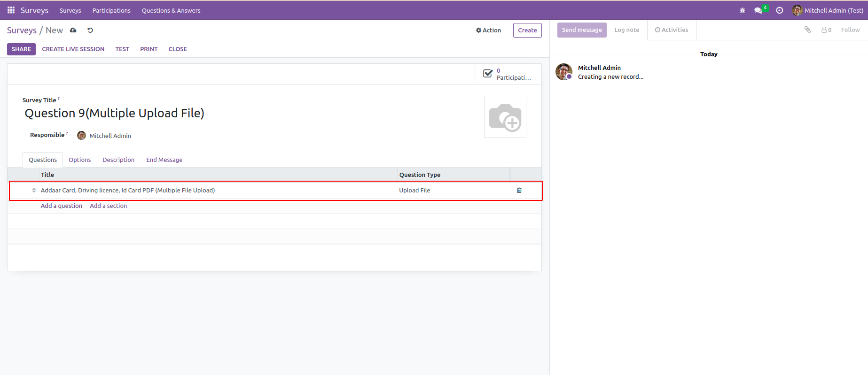Discard changes undo icon
Screen dimensions: 868x375
[x=90, y=30]
